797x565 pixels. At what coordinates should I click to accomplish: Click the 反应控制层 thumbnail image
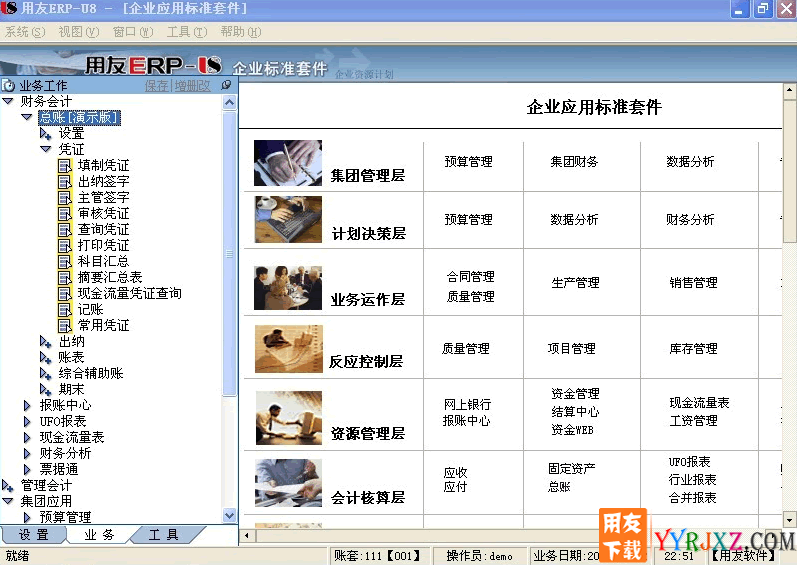(289, 349)
